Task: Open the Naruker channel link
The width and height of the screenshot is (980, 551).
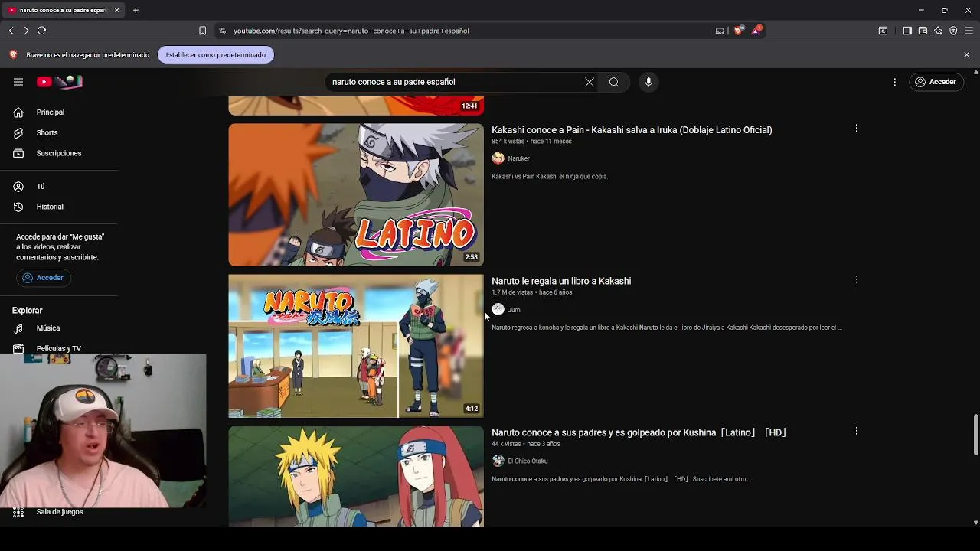Action: click(518, 158)
